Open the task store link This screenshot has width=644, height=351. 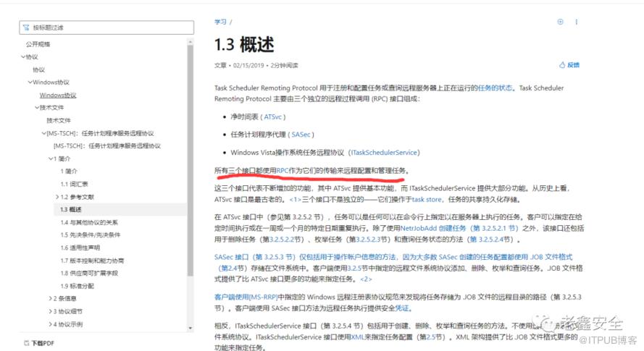[427, 200]
